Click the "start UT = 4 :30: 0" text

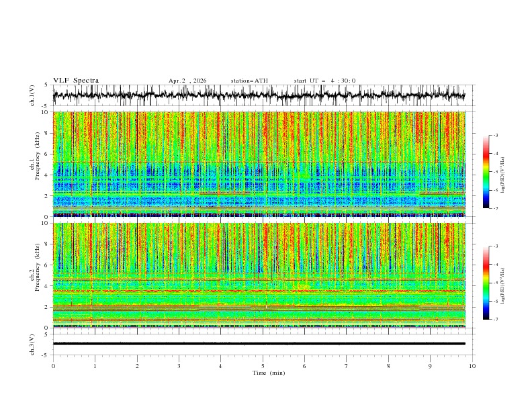(324, 81)
